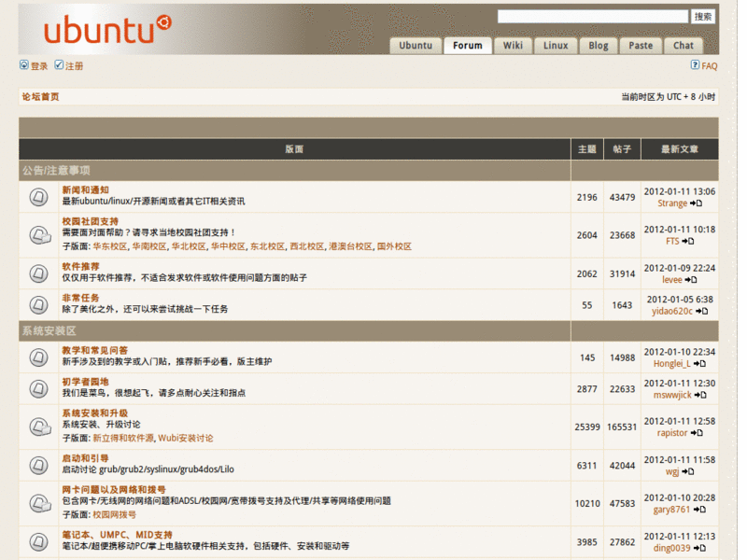The height and width of the screenshot is (560, 747).
Task: Click the FAQ question mark icon
Action: click(695, 64)
